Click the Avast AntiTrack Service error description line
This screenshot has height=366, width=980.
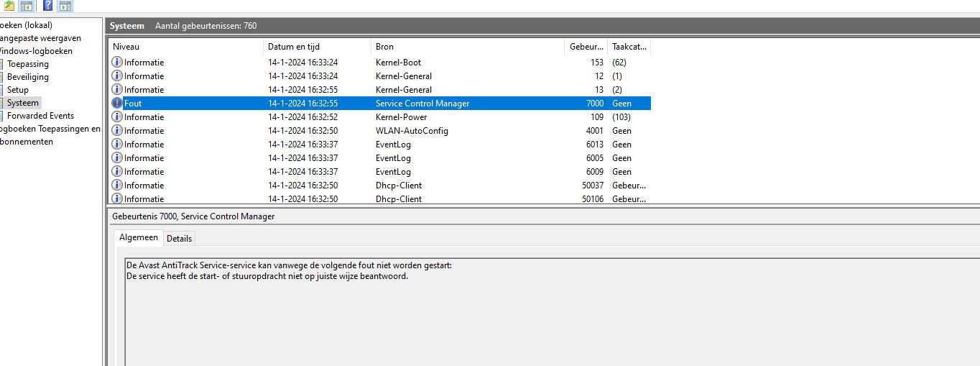pos(289,265)
